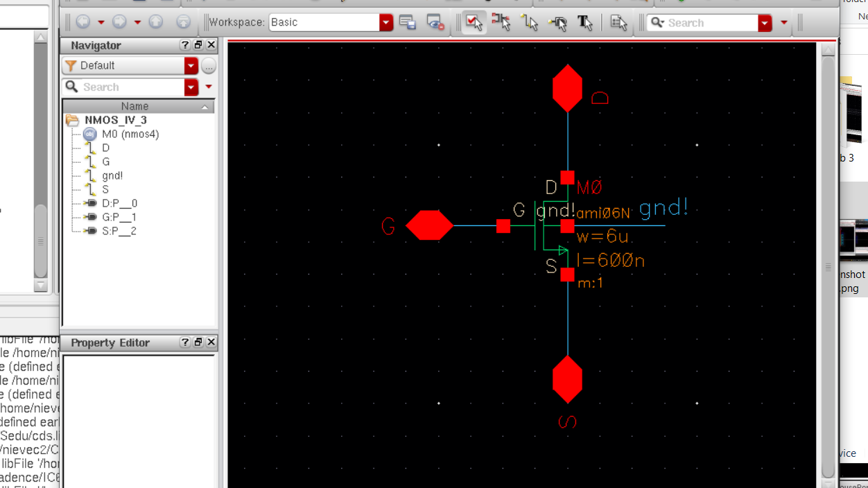868x488 pixels.
Task: Toggle the pin selection pointer tool
Action: (557, 22)
